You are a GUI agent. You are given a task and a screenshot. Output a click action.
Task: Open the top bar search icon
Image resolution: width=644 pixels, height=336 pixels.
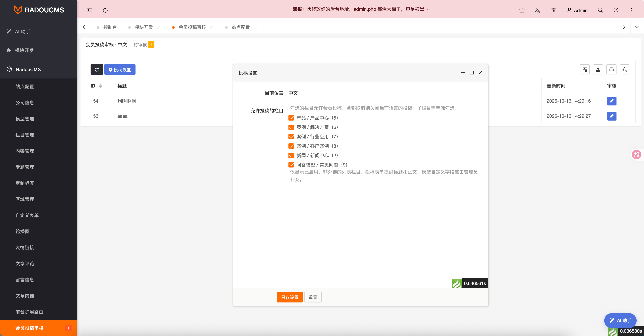(600, 10)
